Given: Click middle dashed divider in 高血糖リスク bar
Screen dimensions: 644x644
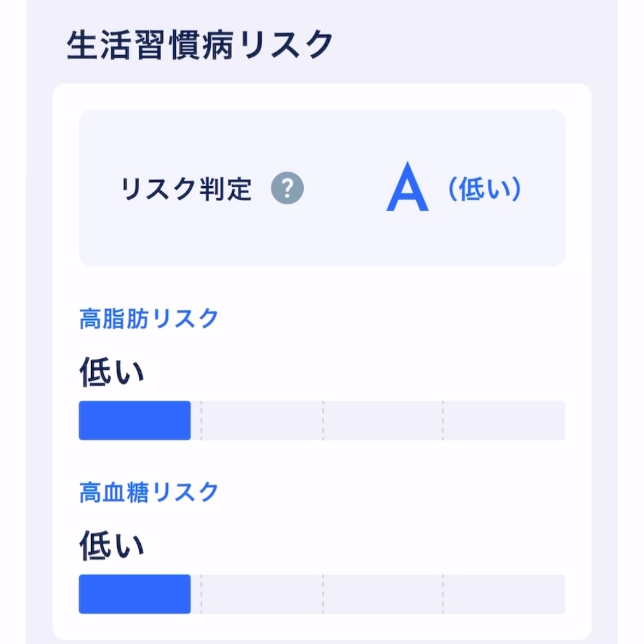Looking at the screenshot, I should [323, 594].
